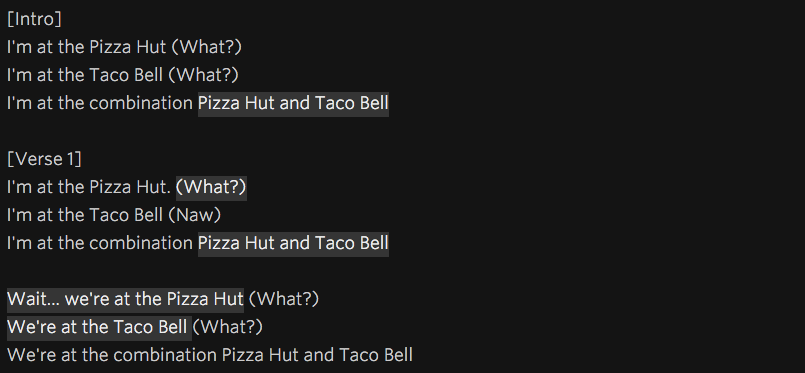Click "I'm at the combination" text in Verse 1
Viewport: 805px width, 373px height.
coord(100,243)
